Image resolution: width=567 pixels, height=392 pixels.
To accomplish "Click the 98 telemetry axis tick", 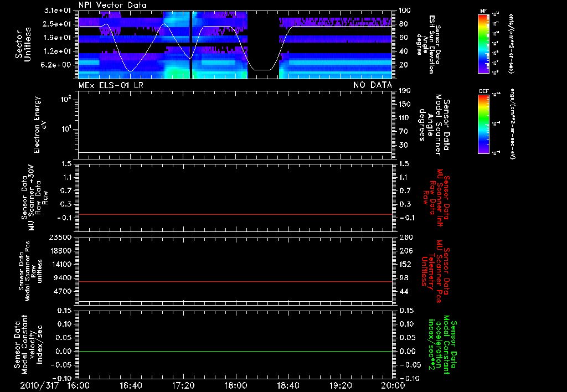I will tap(404, 278).
